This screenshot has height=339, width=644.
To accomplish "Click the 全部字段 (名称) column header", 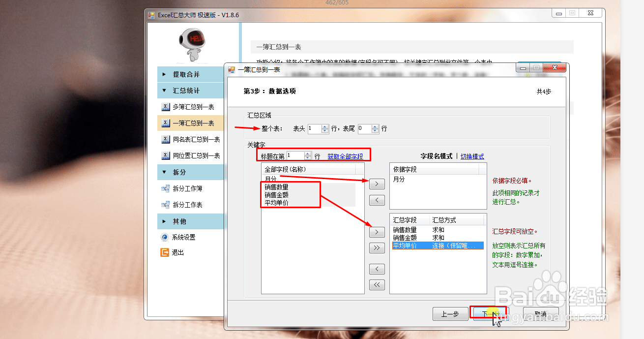I will pos(309,169).
